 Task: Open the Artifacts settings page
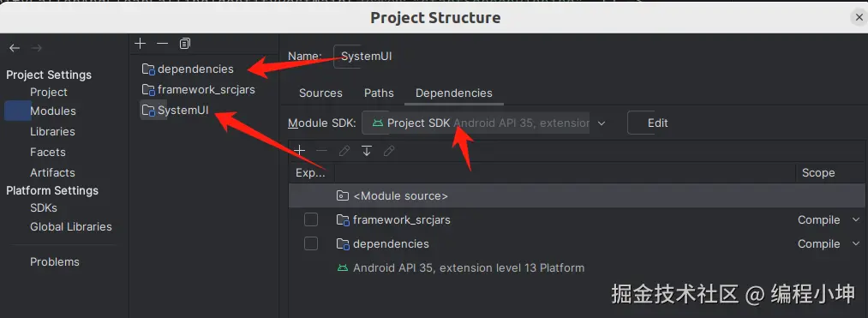[x=52, y=172]
